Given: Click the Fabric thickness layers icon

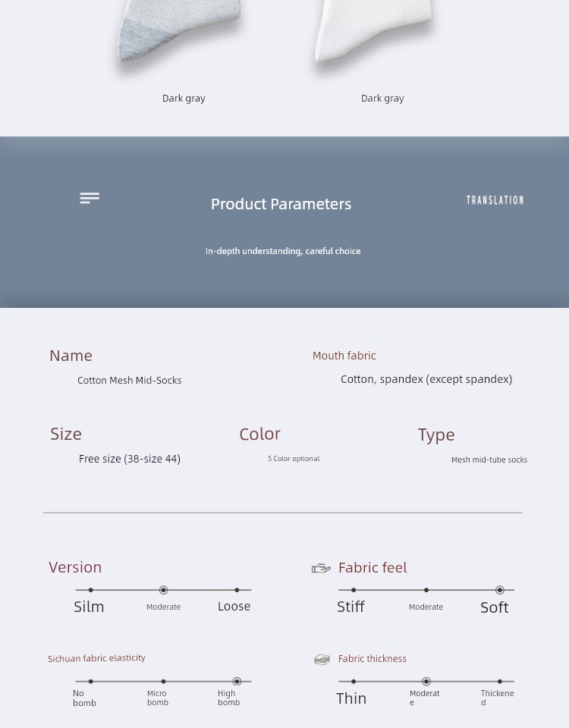Looking at the screenshot, I should click(322, 659).
